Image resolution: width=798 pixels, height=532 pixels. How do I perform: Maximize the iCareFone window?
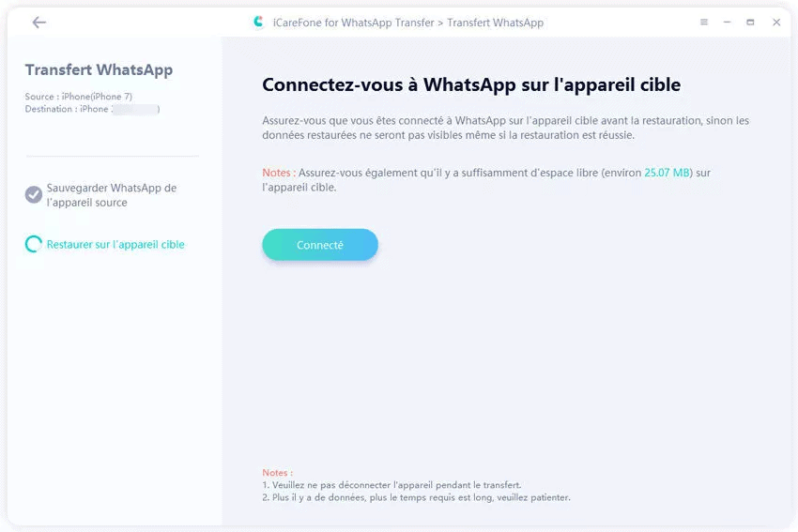[x=750, y=22]
